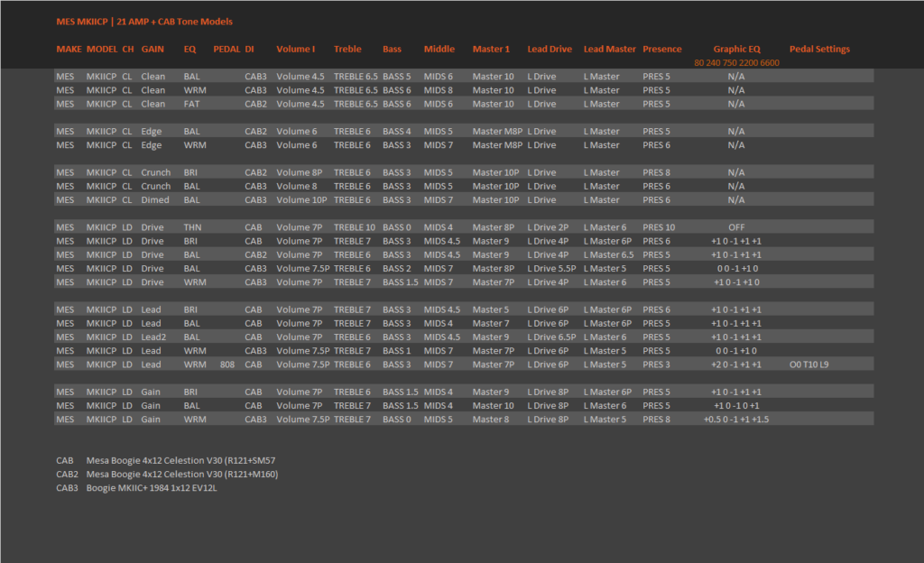This screenshot has height=563, width=924.
Task: Select the L Master 6.5 cell
Action: 609,255
